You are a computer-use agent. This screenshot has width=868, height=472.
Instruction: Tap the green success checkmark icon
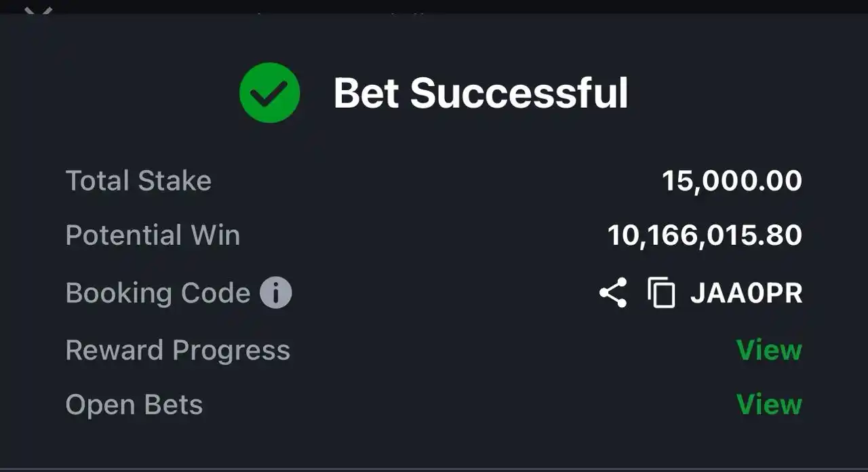pyautogui.click(x=270, y=93)
